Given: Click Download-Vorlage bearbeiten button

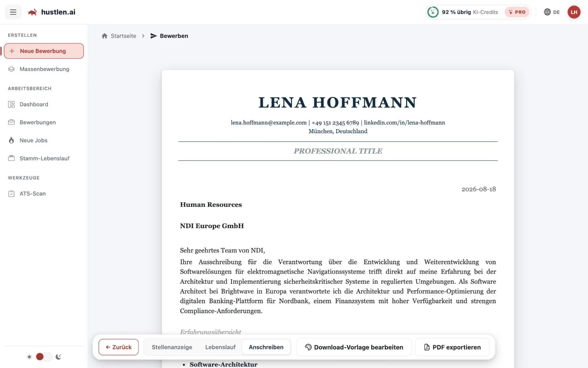Looking at the screenshot, I should coord(354,347).
